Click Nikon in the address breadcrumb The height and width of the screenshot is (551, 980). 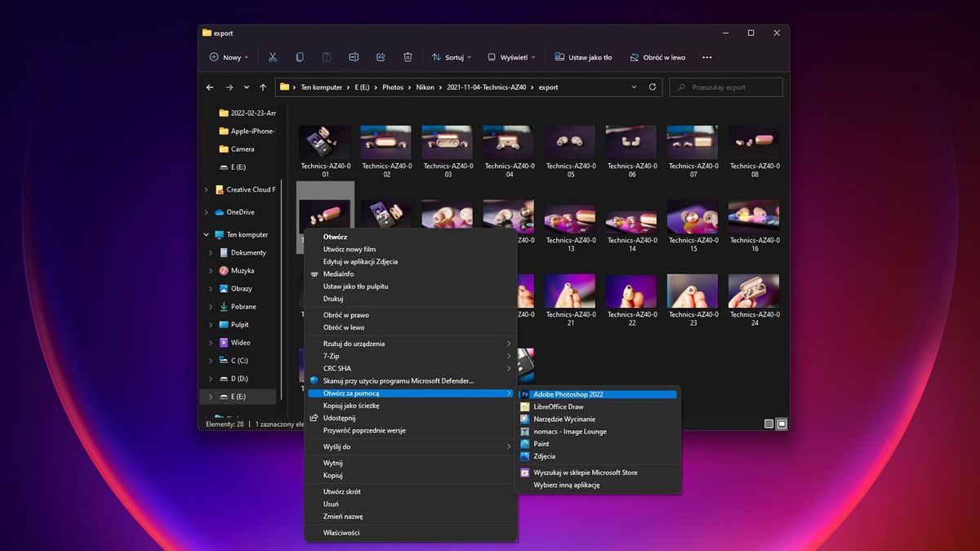425,87
